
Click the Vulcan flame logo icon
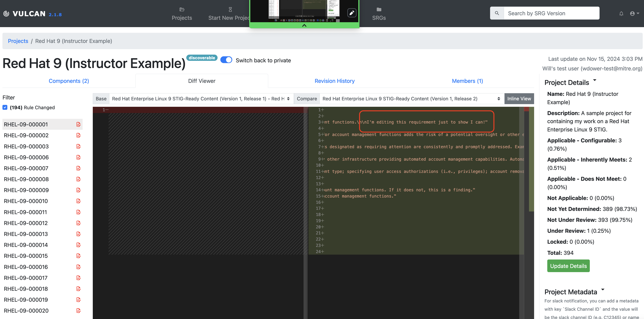6,14
